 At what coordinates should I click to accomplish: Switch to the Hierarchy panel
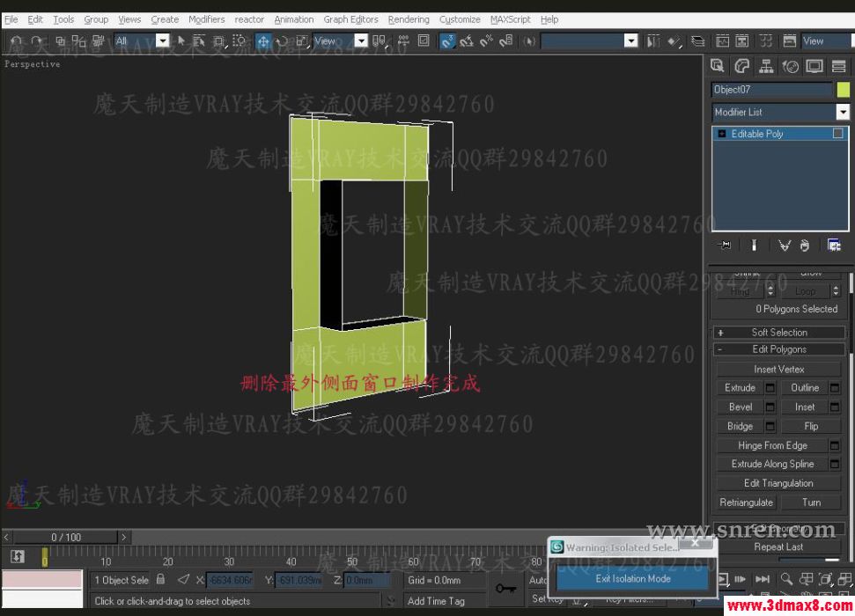(766, 65)
